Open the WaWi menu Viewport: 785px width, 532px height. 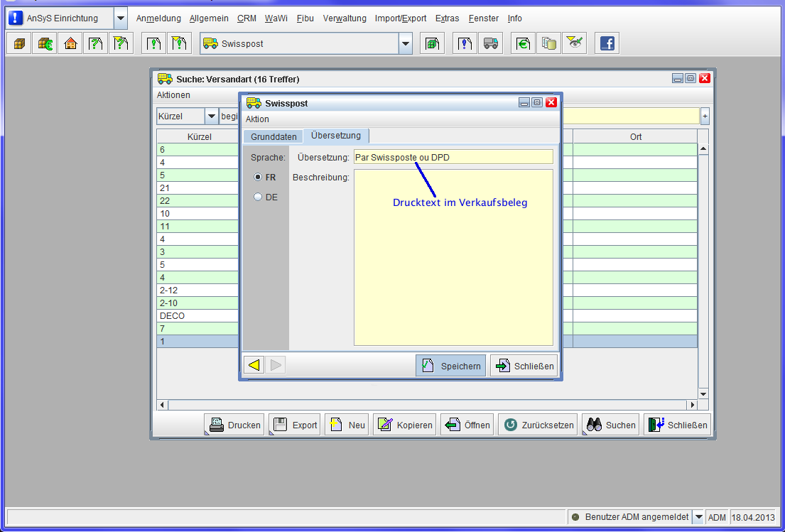click(x=276, y=18)
